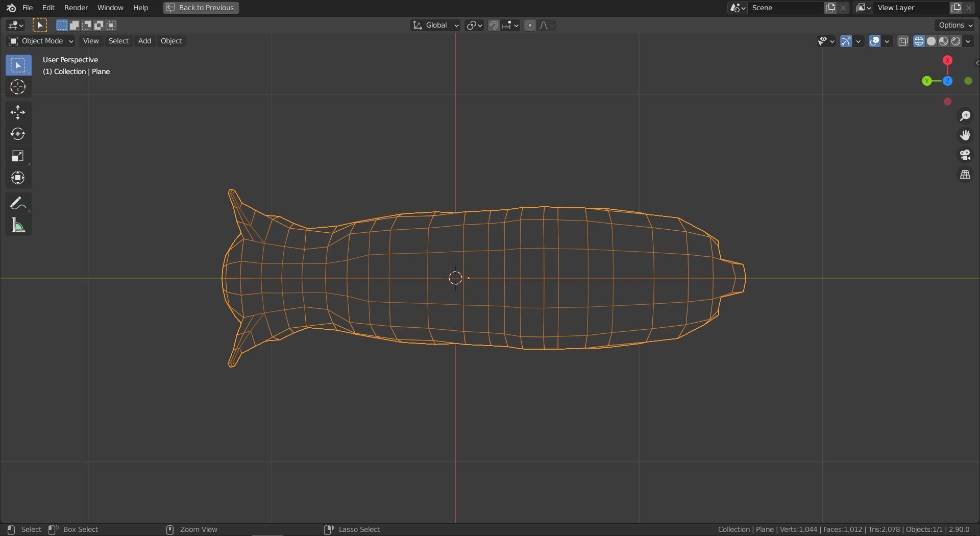This screenshot has height=536, width=980.
Task: Open object type visibility dropdown
Action: pyautogui.click(x=826, y=41)
